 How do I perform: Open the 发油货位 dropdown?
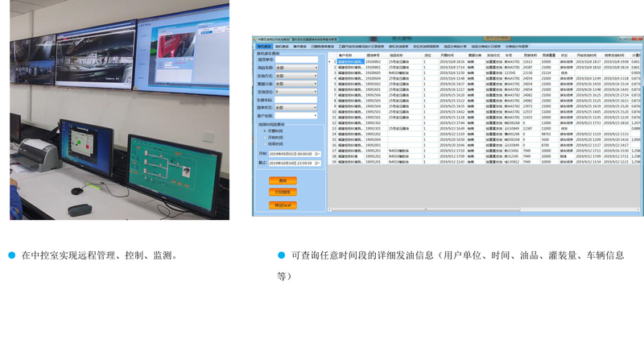[x=296, y=92]
